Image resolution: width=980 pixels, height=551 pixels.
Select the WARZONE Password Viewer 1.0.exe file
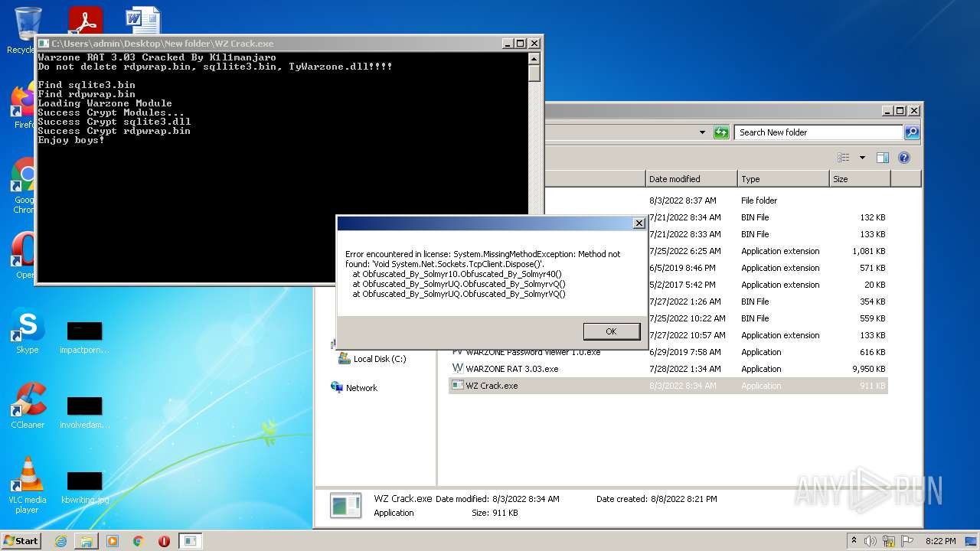point(668,352)
